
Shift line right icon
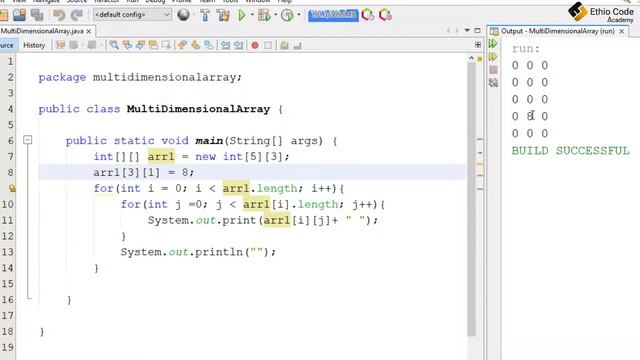point(238,45)
